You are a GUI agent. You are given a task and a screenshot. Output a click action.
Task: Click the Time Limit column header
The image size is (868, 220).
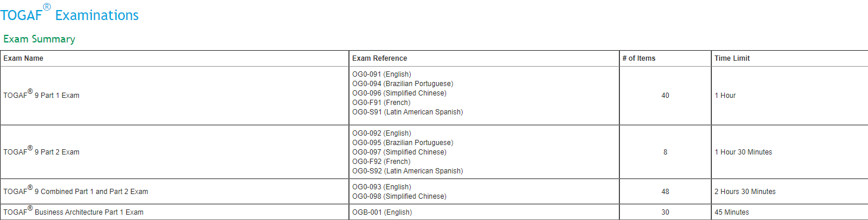[x=732, y=58]
